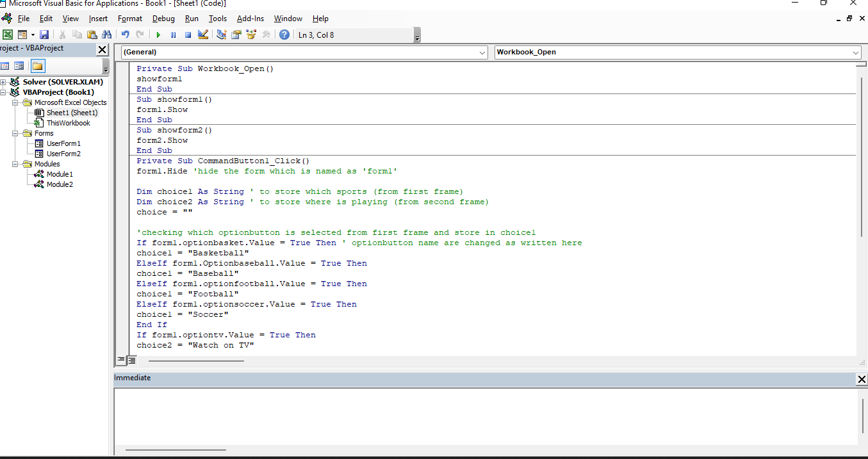868x459 pixels.
Task: Open the General procedure dropdown
Action: pyautogui.click(x=484, y=52)
